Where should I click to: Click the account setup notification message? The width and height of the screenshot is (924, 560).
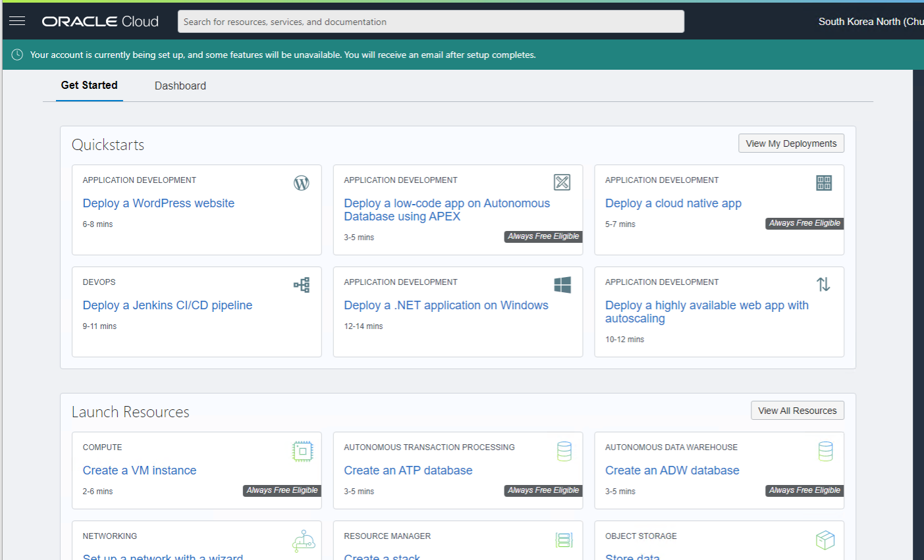[283, 55]
